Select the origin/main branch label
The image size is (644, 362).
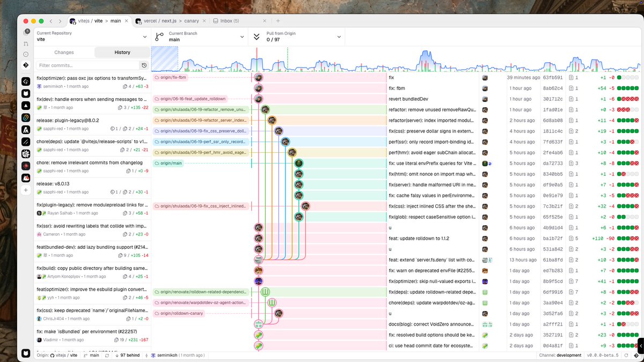tap(168, 163)
